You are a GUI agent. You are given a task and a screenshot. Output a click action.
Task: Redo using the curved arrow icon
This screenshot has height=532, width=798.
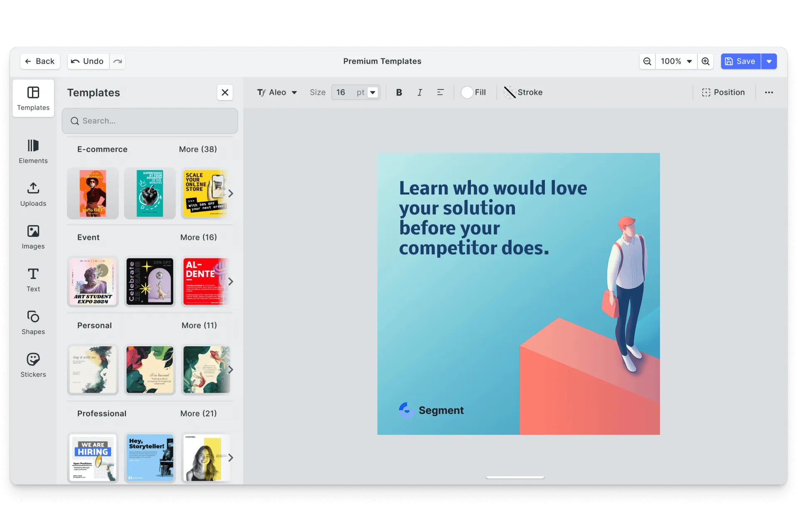pos(118,61)
